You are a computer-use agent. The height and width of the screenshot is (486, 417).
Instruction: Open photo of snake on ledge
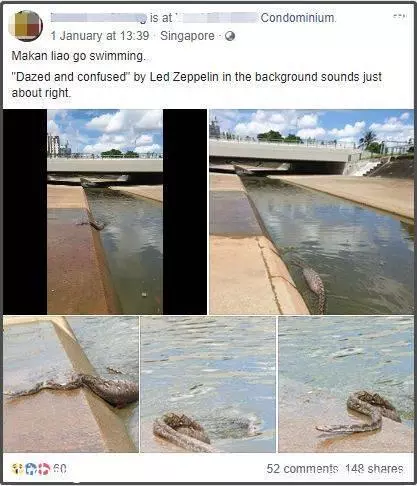[x=71, y=384]
